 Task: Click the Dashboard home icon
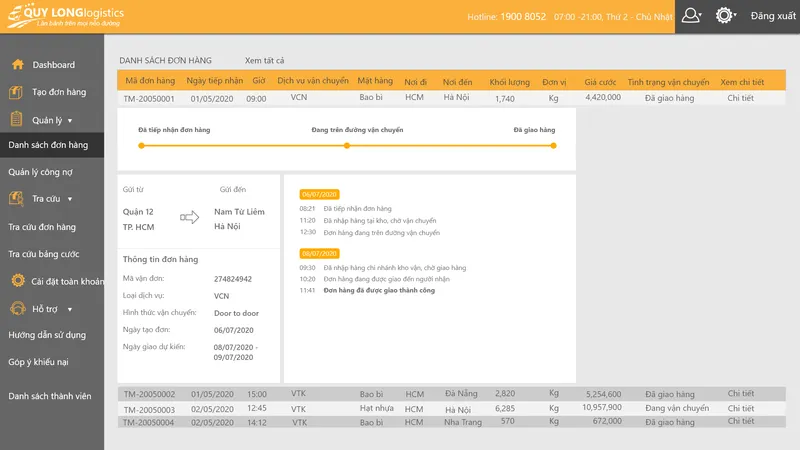point(18,64)
